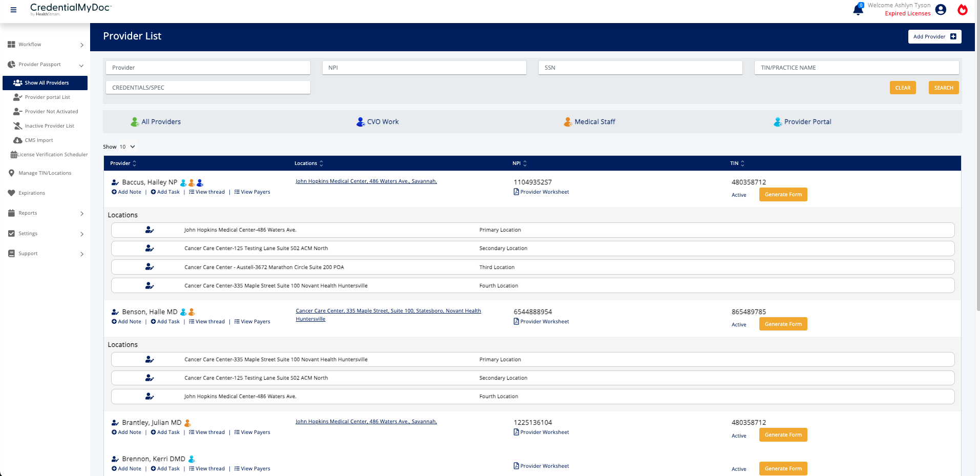980x476 pixels.
Task: Click the CMS Import sidebar icon
Action: (x=17, y=140)
